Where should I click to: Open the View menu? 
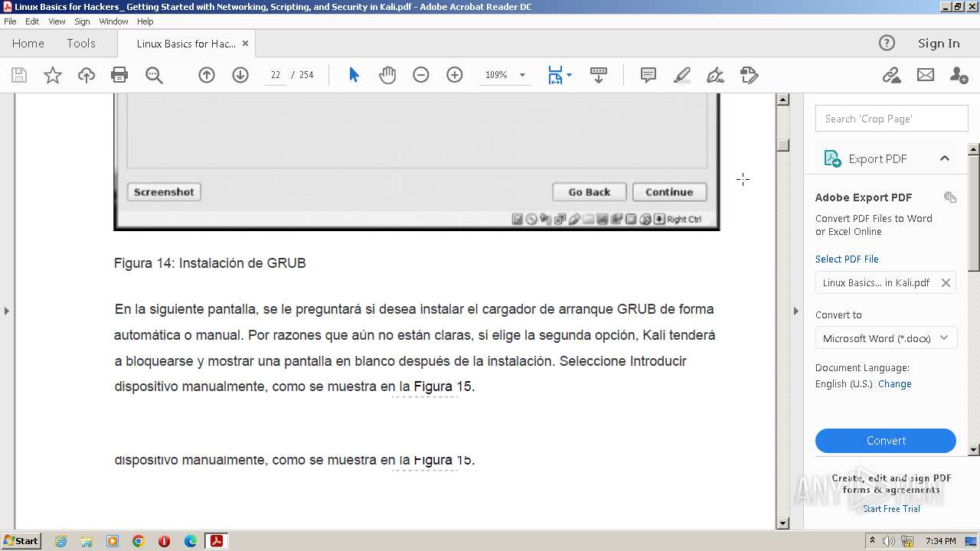pyautogui.click(x=57, y=21)
